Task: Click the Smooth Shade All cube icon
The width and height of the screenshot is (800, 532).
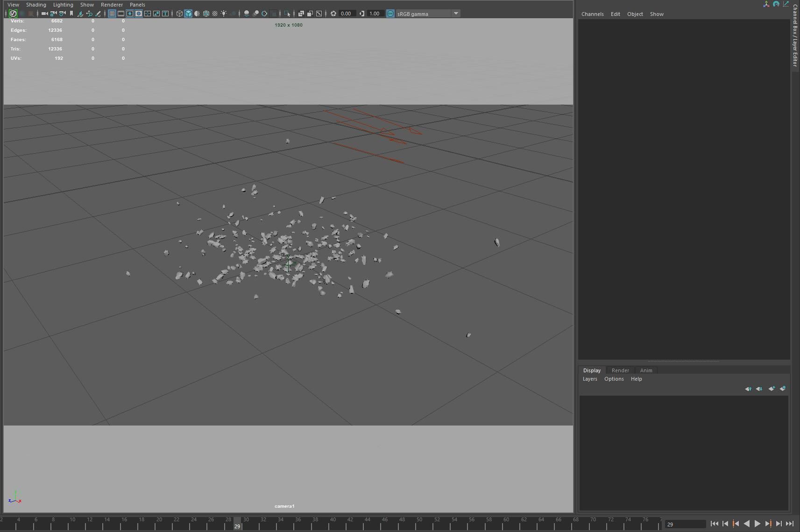Action: [x=188, y=14]
